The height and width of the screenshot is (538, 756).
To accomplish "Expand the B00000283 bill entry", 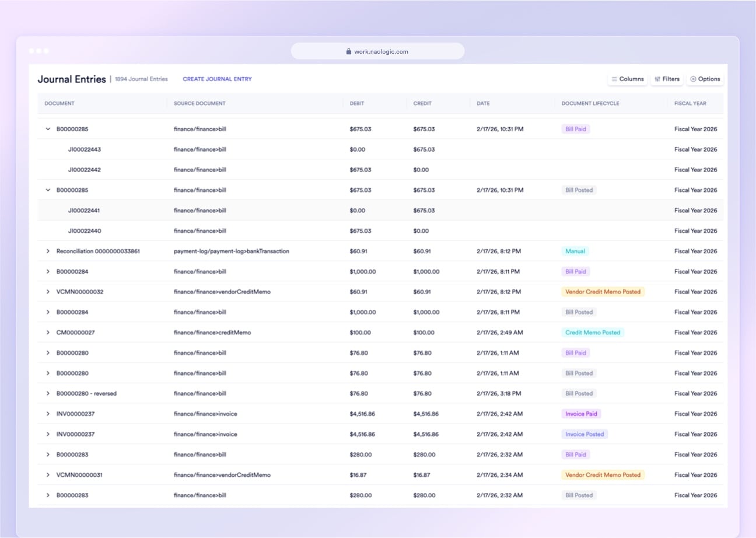I will click(x=48, y=454).
